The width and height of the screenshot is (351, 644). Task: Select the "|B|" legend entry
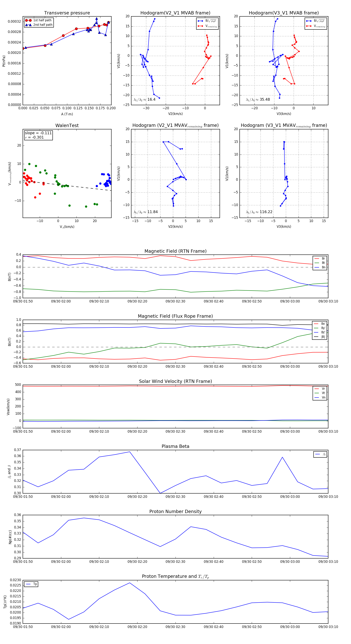(x=320, y=337)
